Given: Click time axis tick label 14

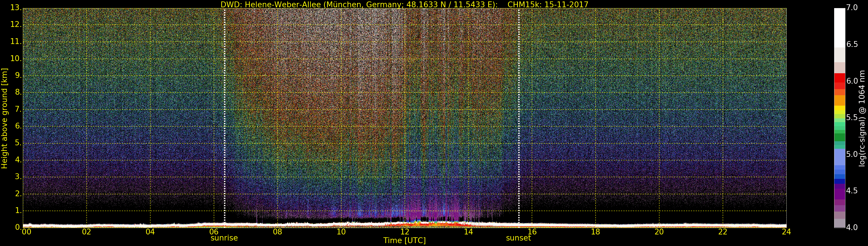Looking at the screenshot, I should click(468, 232).
